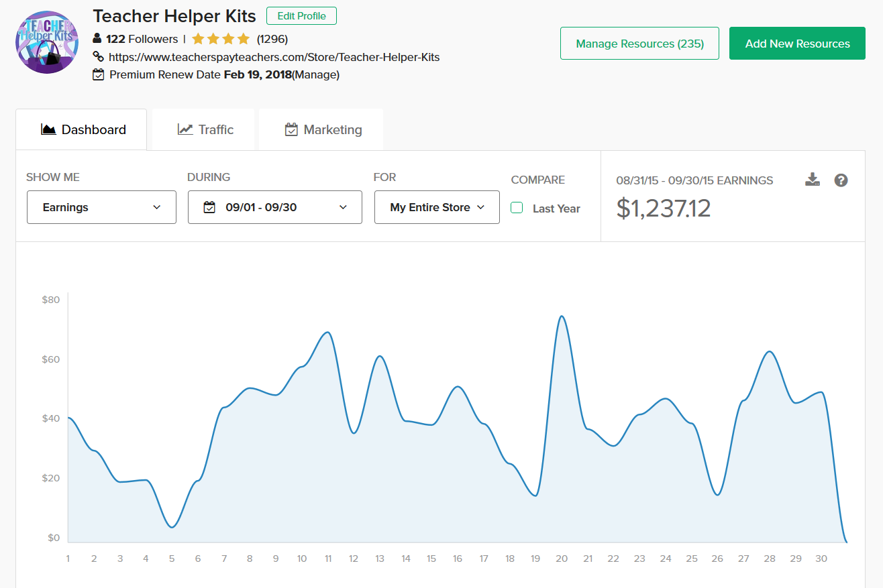The image size is (883, 588).
Task: Click the four-star rating stars
Action: [221, 39]
